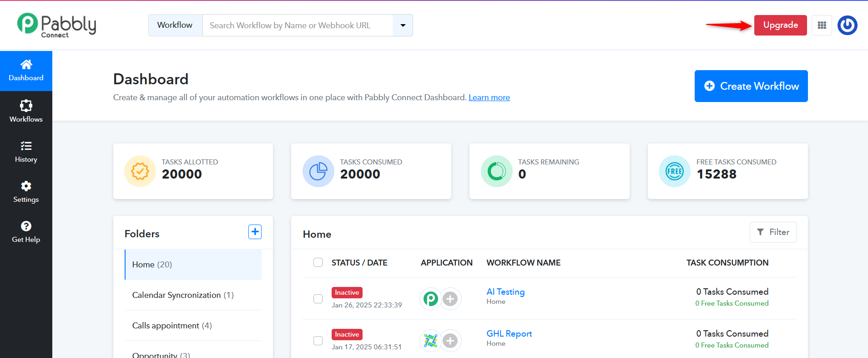Click the APPLICATION column header
The width and height of the screenshot is (868, 358).
pyautogui.click(x=446, y=263)
